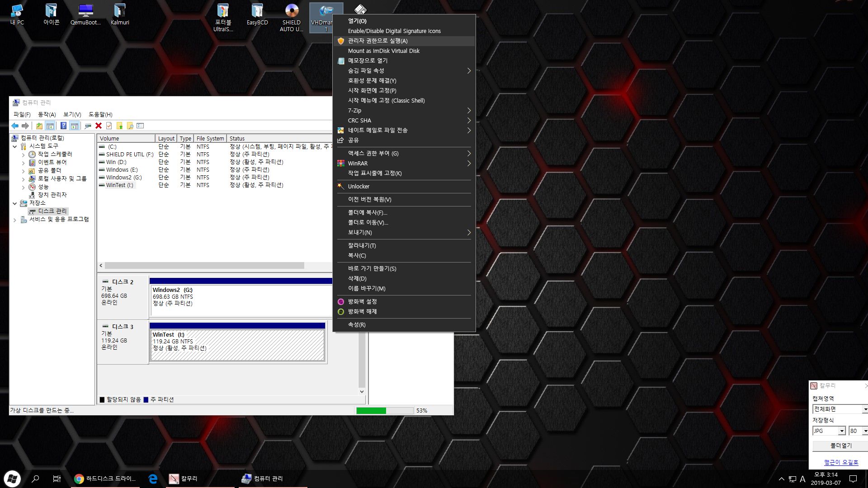Image resolution: width=868 pixels, height=488 pixels.
Task: Open the 7-Zip submenu
Action: (404, 110)
